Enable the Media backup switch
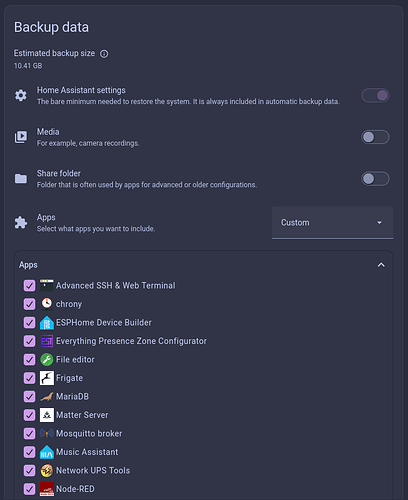 [375, 137]
